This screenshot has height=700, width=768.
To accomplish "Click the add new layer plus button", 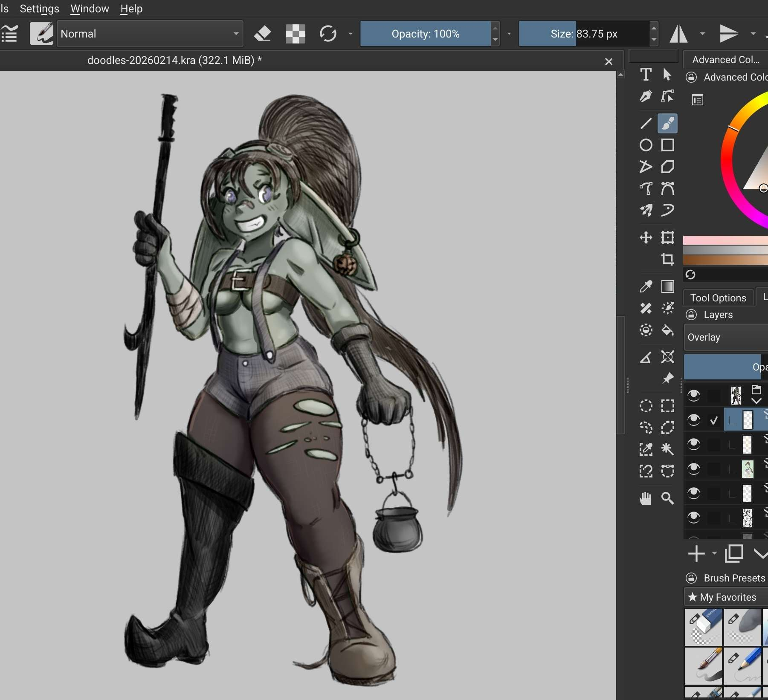I will [x=696, y=553].
